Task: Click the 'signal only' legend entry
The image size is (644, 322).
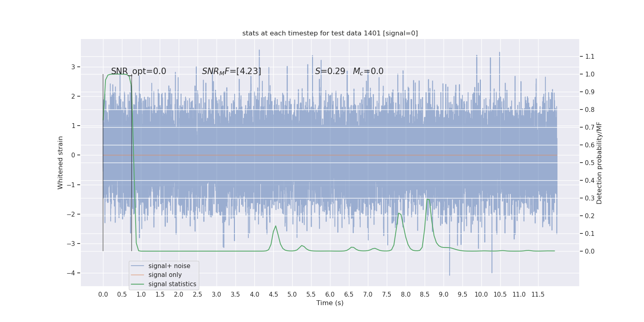Action: (165, 275)
